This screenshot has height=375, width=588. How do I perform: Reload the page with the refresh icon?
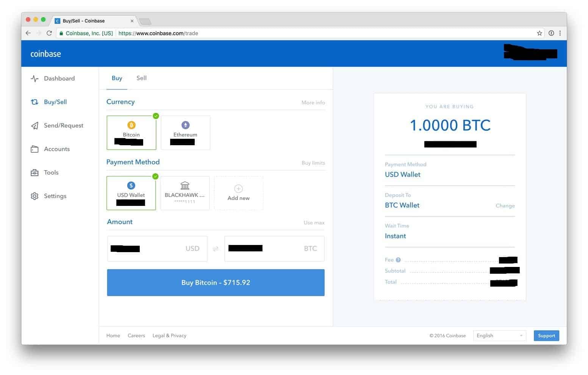point(49,33)
